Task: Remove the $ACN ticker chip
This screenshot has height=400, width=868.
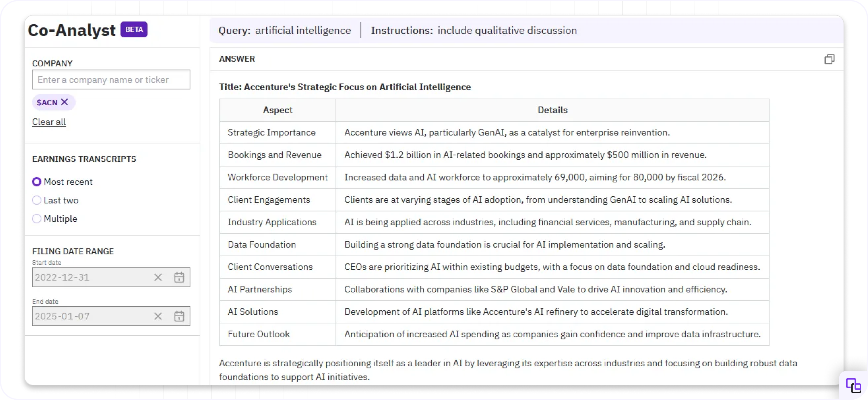Action: coord(64,102)
